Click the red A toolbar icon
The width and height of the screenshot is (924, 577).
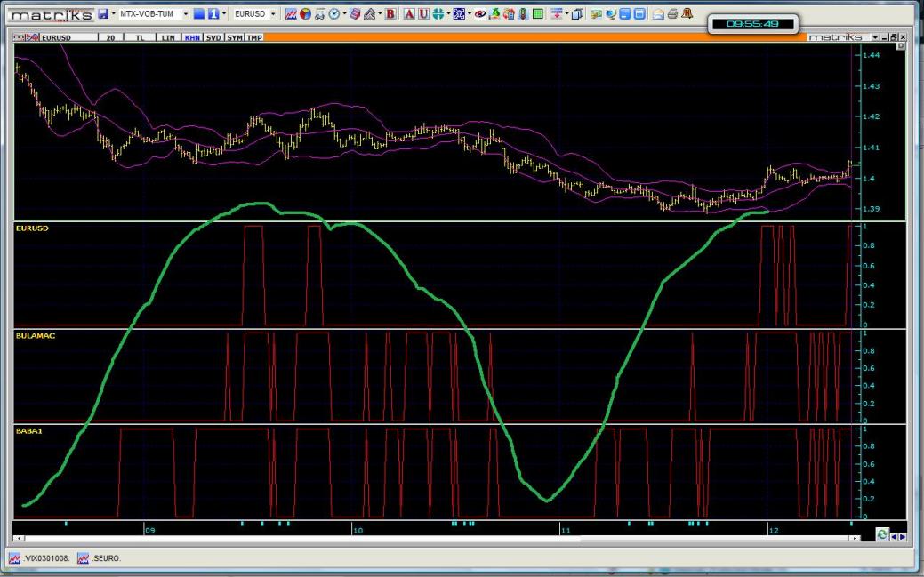409,14
